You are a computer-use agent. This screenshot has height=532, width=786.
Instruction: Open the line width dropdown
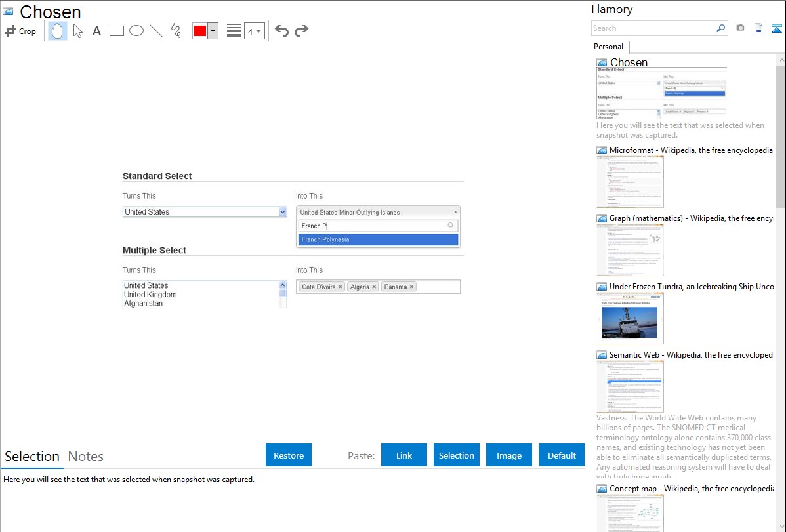(254, 31)
